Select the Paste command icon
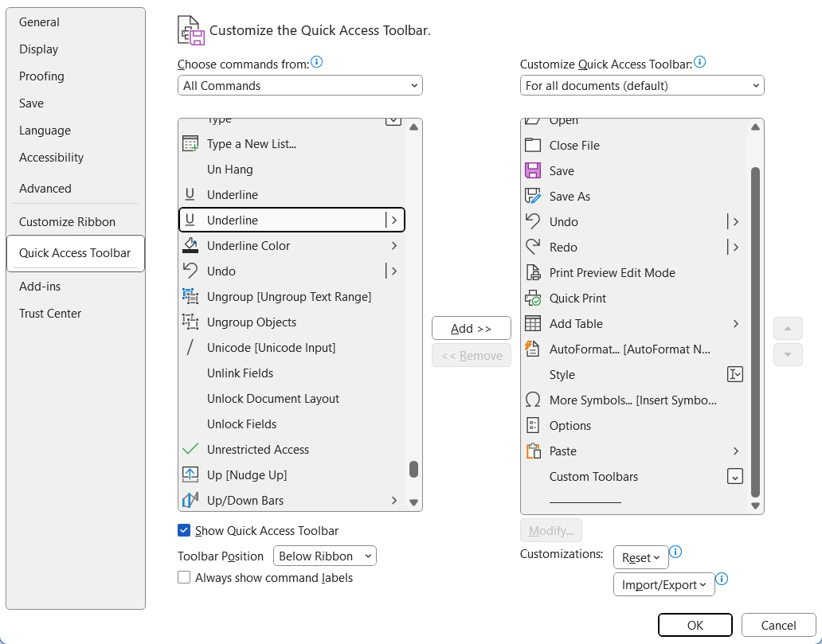This screenshot has height=644, width=822. point(531,451)
